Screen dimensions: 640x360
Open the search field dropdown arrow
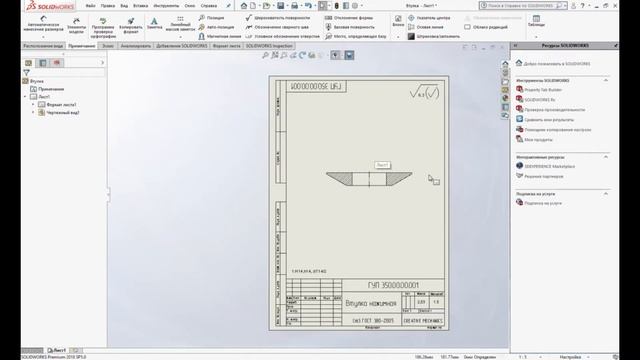(565, 6)
